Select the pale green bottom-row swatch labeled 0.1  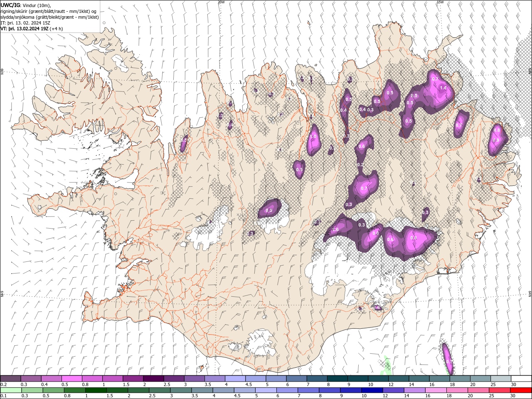tap(11, 390)
